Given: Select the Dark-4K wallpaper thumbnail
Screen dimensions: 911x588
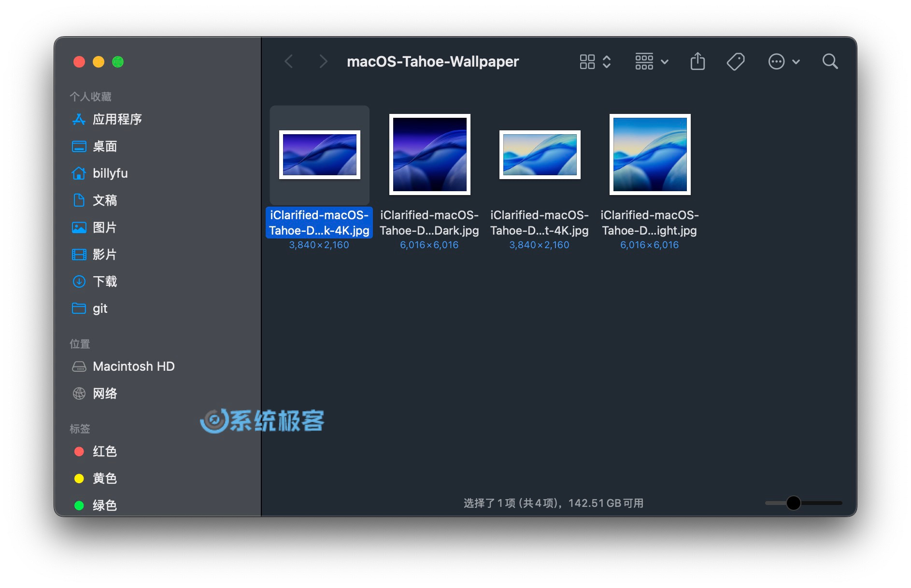Looking at the screenshot, I should (320, 154).
